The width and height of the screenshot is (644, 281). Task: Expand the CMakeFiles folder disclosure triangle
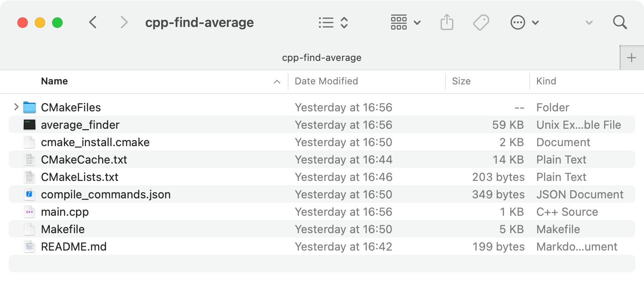click(16, 107)
